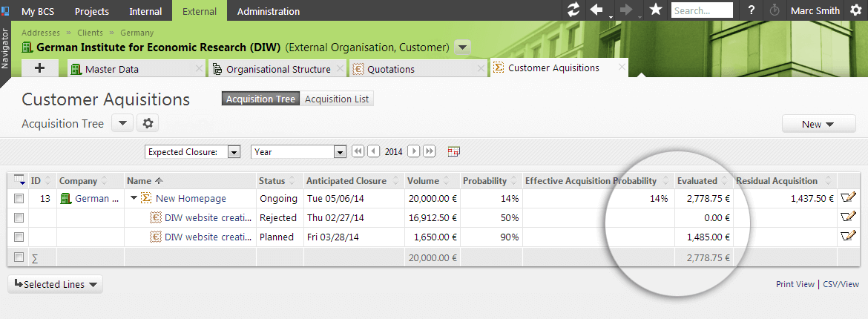Collapse the New Homepage tree node
This screenshot has width=868, height=319.
134,198
